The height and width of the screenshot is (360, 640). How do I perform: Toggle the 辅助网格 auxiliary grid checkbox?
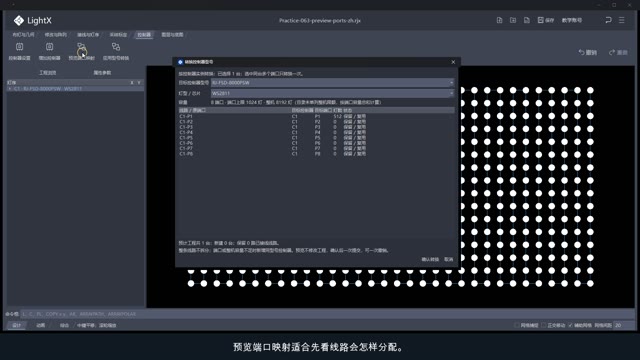tap(570, 325)
